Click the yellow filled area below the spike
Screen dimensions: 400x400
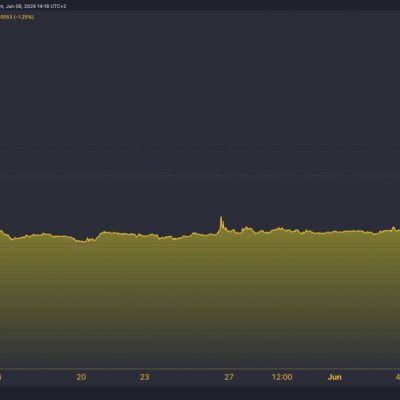click(221, 283)
